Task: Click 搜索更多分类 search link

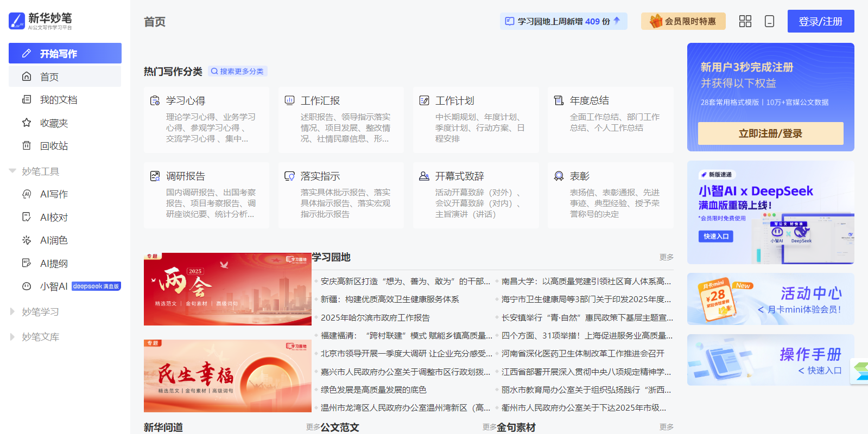Action: pos(238,71)
